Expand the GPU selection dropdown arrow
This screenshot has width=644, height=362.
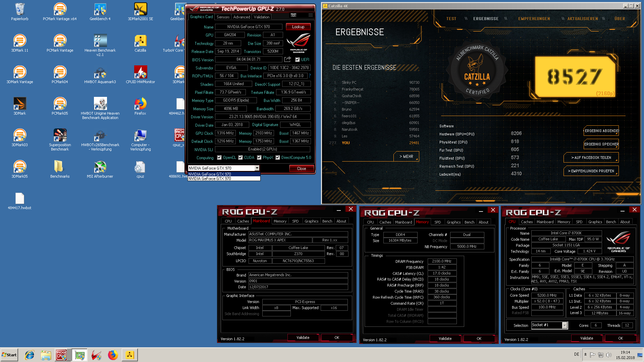click(257, 168)
